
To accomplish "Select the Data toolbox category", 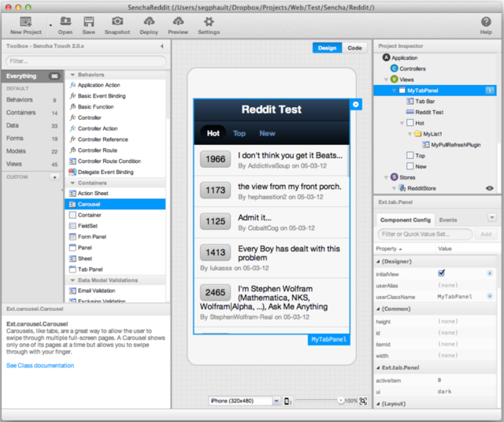I will (x=31, y=125).
